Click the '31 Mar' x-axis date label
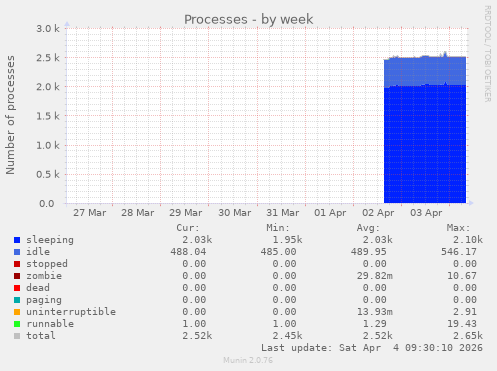Screen dimensions: 497x371 click(283, 213)
